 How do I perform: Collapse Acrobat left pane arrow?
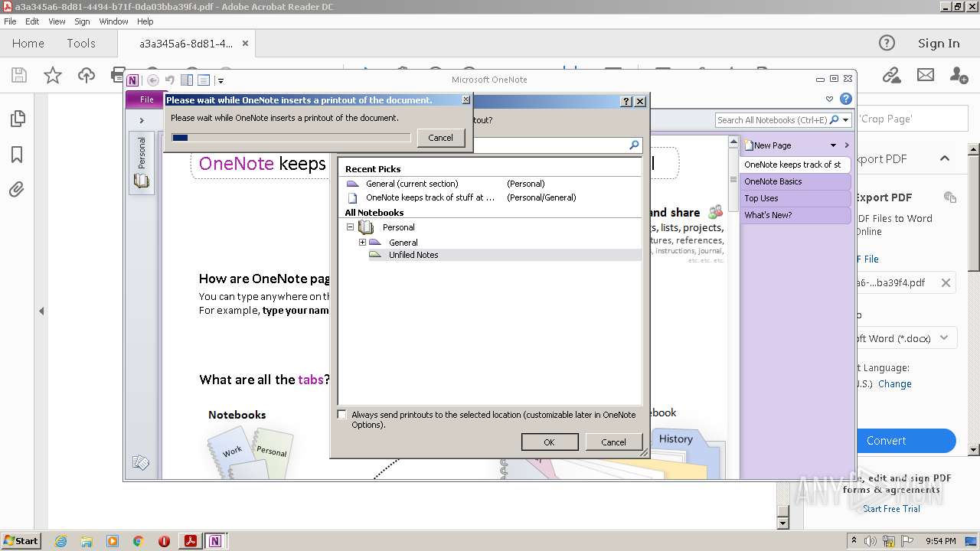(x=41, y=311)
